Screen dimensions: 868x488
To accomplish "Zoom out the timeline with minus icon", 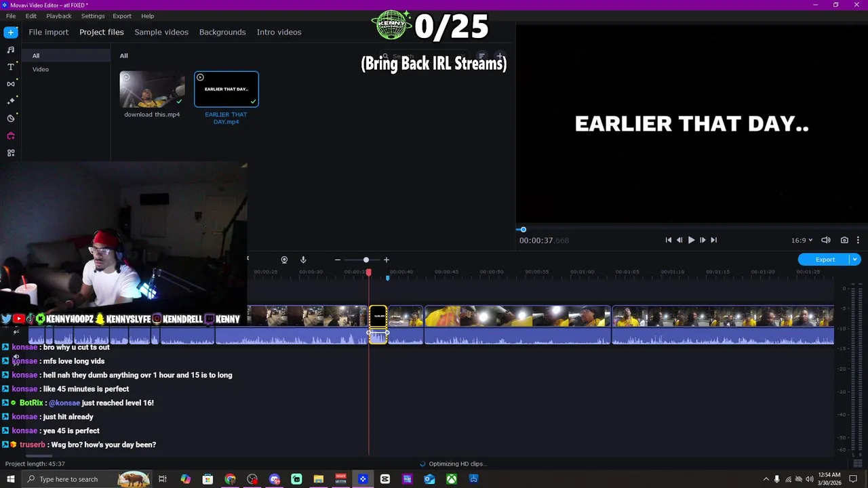I will pyautogui.click(x=338, y=260).
